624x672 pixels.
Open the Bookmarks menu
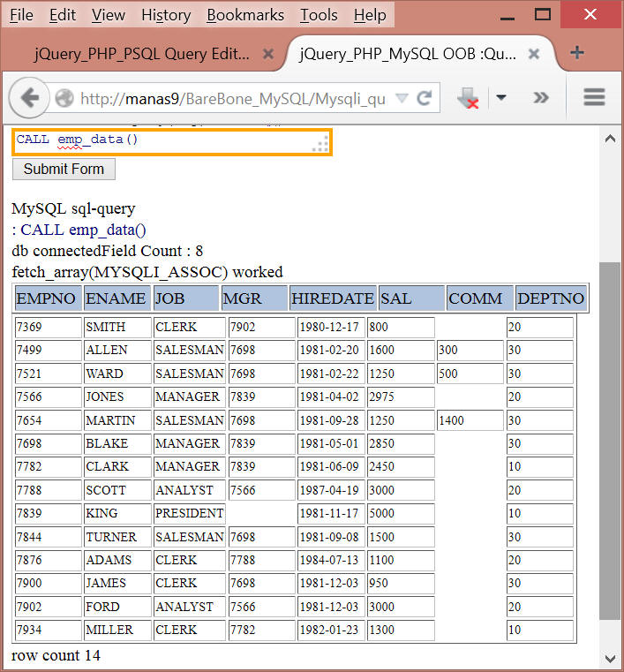coord(245,15)
